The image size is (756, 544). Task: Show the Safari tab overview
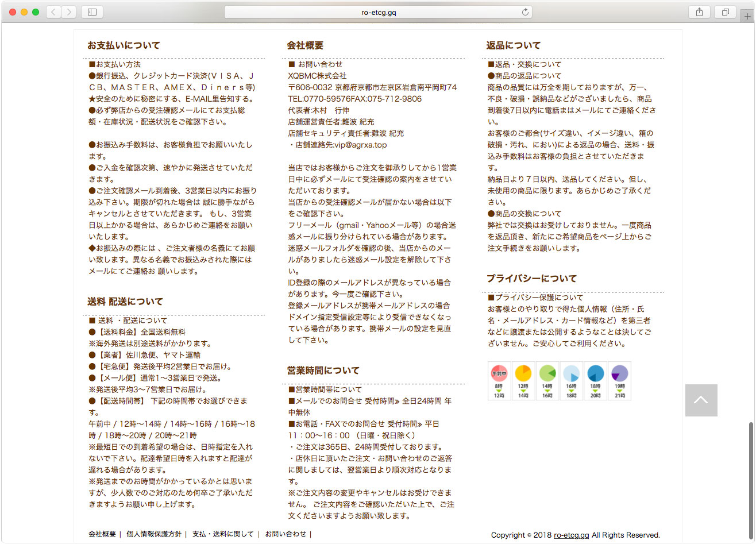(x=725, y=12)
